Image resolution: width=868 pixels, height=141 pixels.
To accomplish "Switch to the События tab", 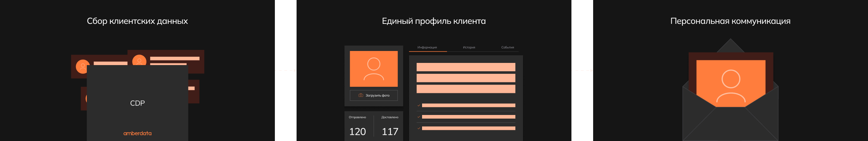I will 507,47.
